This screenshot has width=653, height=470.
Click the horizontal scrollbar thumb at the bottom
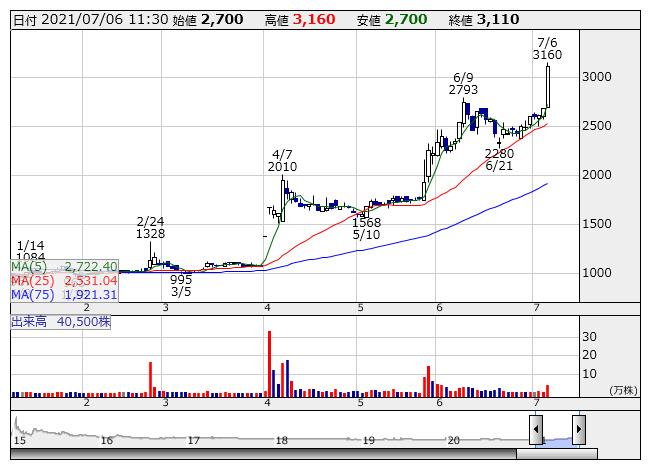[557, 454]
